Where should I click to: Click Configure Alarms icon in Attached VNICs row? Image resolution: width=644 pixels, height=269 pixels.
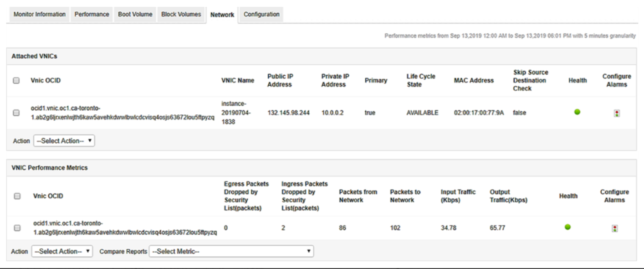(x=617, y=113)
